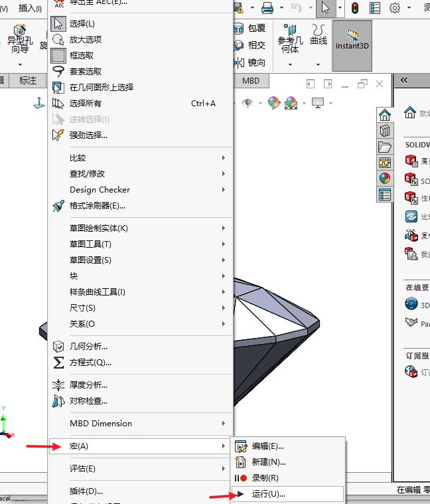Open 对称检查 symmetry check
This screenshot has height=504, width=430.
point(141,401)
